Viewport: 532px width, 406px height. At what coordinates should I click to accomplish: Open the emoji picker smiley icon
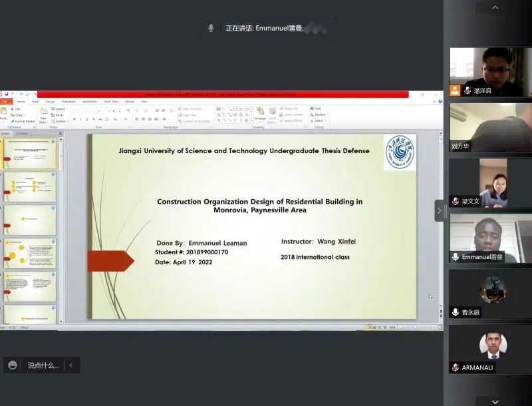pyautogui.click(x=13, y=365)
